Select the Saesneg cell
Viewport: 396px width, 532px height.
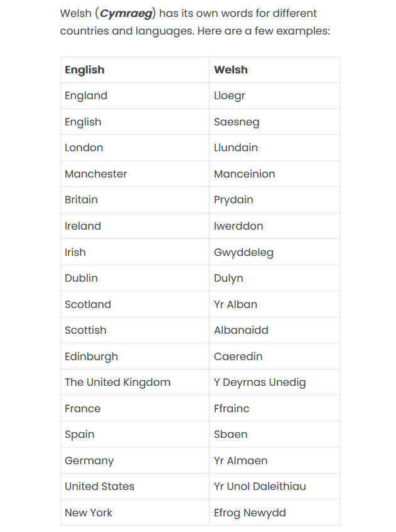[237, 122]
